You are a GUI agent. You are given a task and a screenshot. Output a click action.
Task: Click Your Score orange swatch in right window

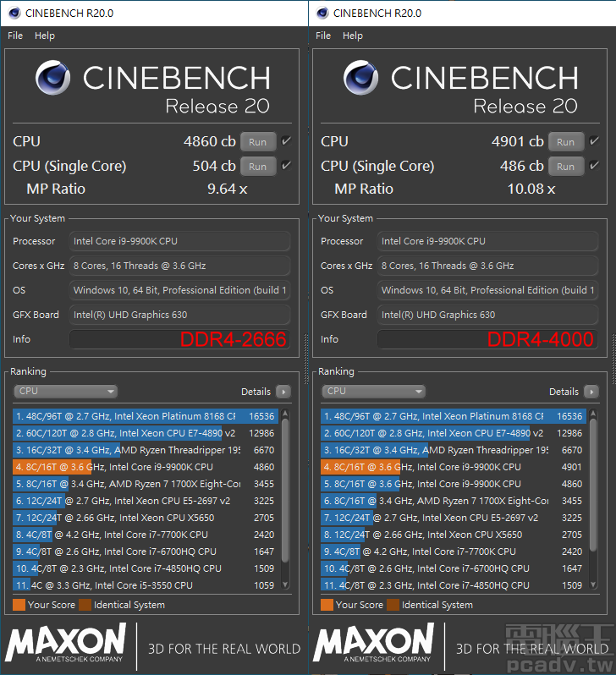327,605
